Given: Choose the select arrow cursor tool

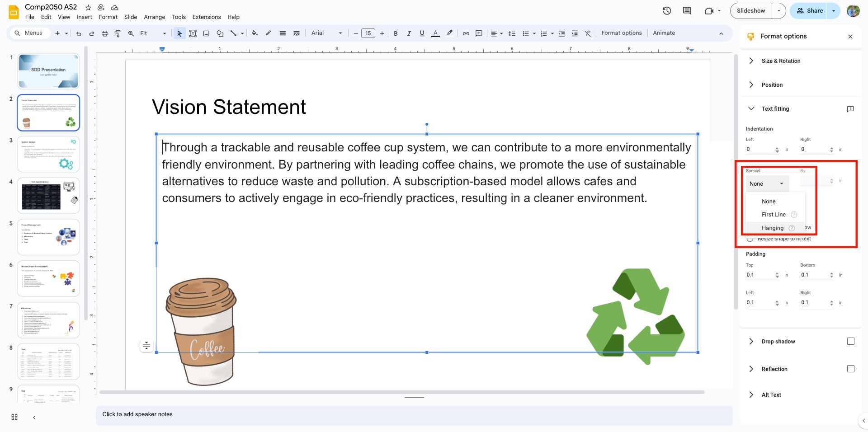Looking at the screenshot, I should pyautogui.click(x=179, y=33).
